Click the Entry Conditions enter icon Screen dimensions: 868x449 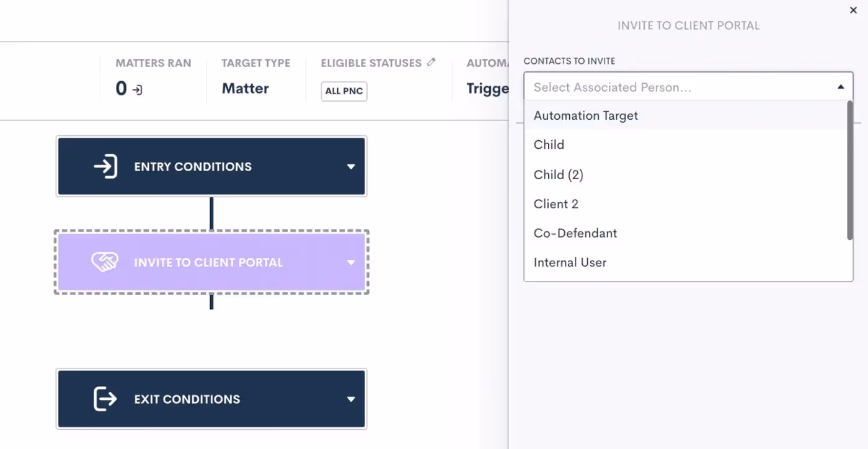pos(105,166)
